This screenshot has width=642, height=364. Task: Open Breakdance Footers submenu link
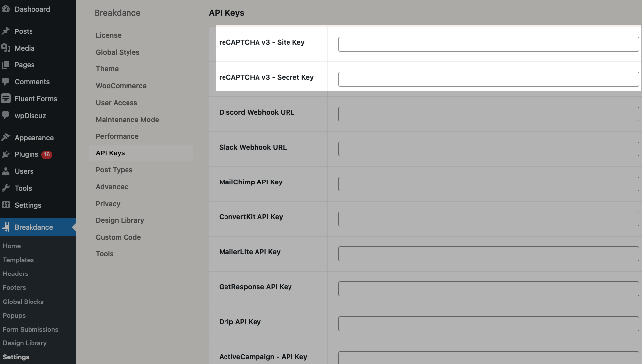coord(14,287)
